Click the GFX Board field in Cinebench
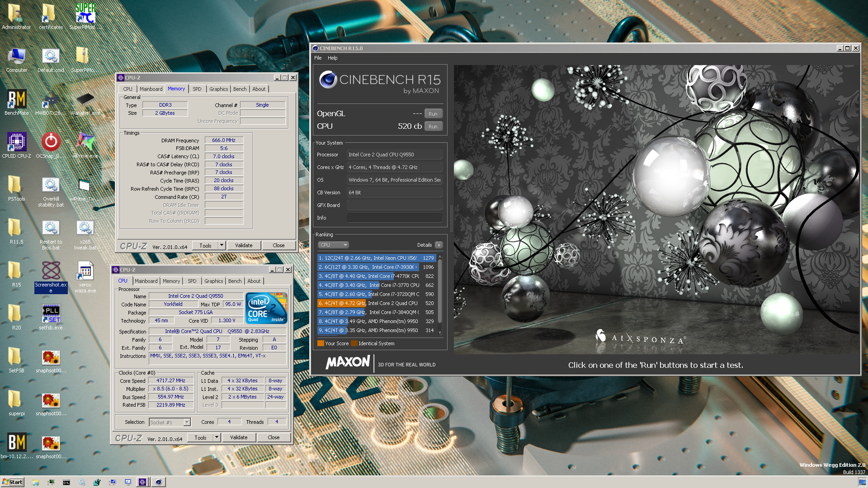 tap(394, 205)
